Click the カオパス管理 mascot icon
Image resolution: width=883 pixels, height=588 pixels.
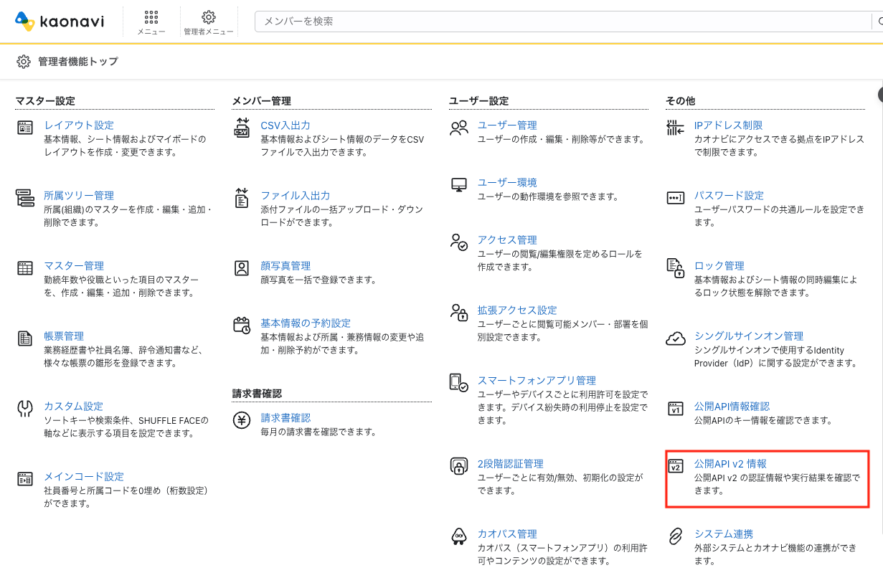[458, 536]
